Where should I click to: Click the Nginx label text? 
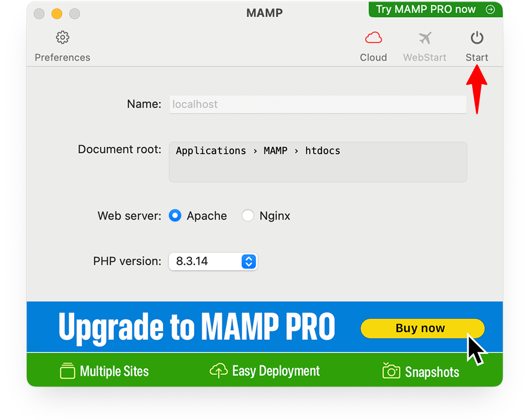275,216
